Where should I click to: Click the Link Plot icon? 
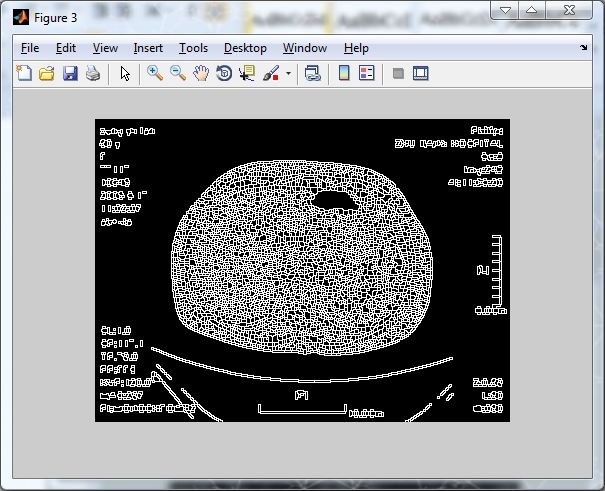tap(312, 73)
